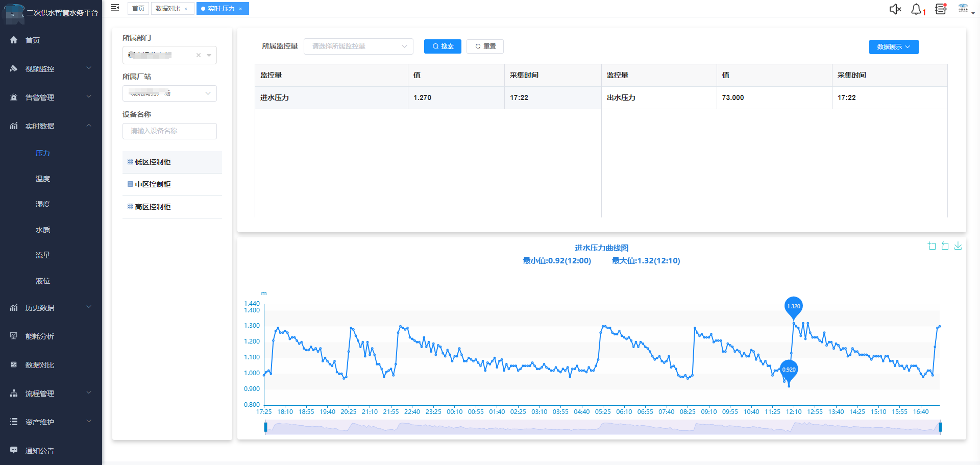The image size is (980, 465).
Task: Click the chart zoom area icon
Action: tap(932, 246)
